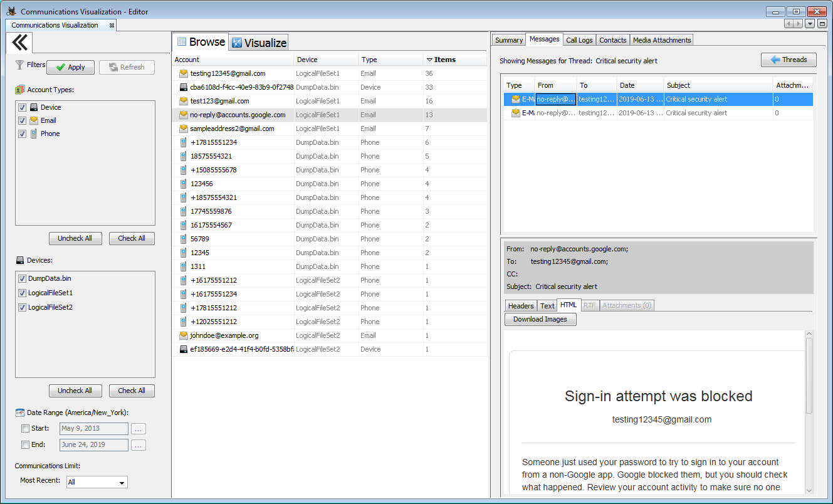Collapse filters pane with double-chevron icon

point(19,43)
